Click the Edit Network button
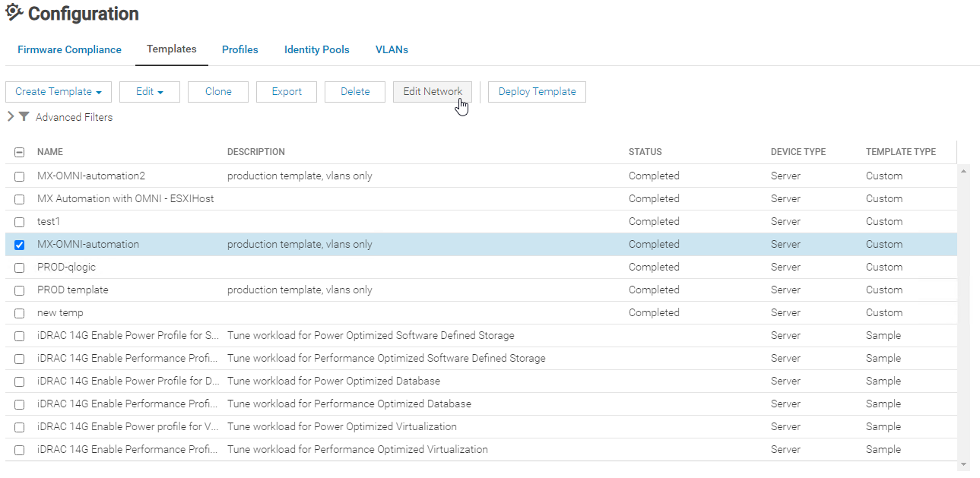 (x=433, y=92)
